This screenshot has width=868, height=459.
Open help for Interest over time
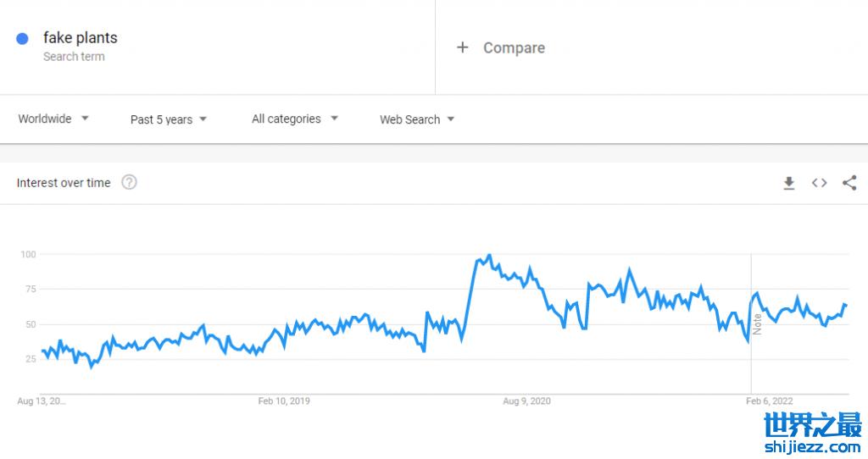tap(129, 182)
